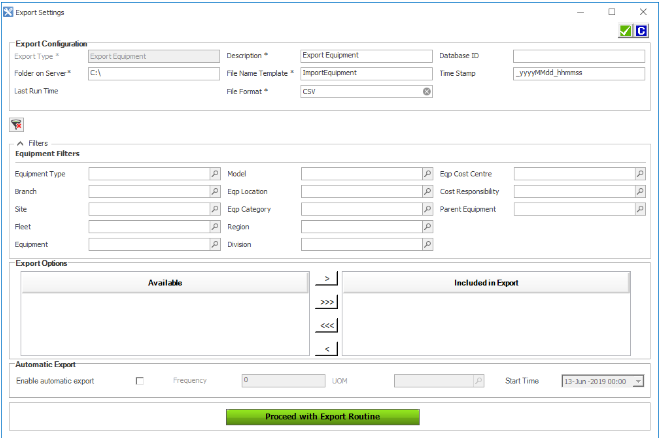Open Region lookup magnifier
The height and width of the screenshot is (438, 659).
(427, 227)
